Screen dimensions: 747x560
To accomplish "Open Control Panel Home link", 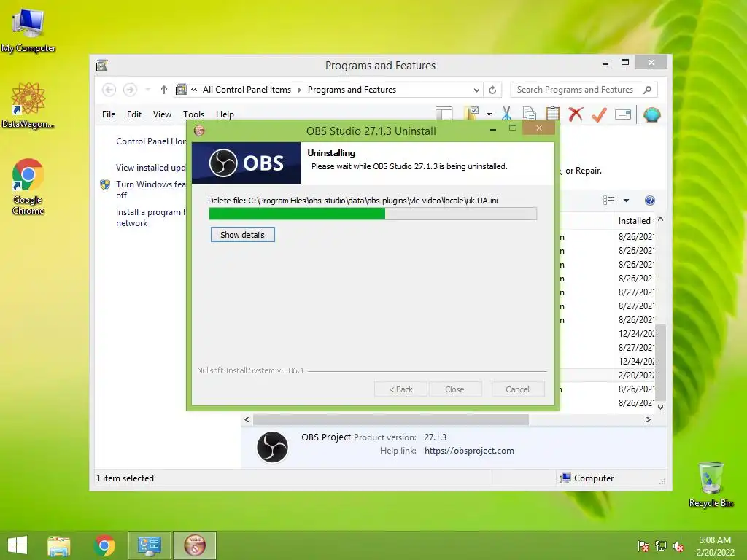I will click(151, 141).
